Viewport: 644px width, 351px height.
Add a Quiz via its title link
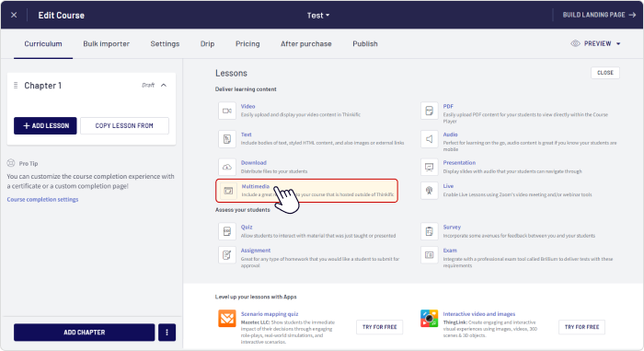pyautogui.click(x=247, y=228)
